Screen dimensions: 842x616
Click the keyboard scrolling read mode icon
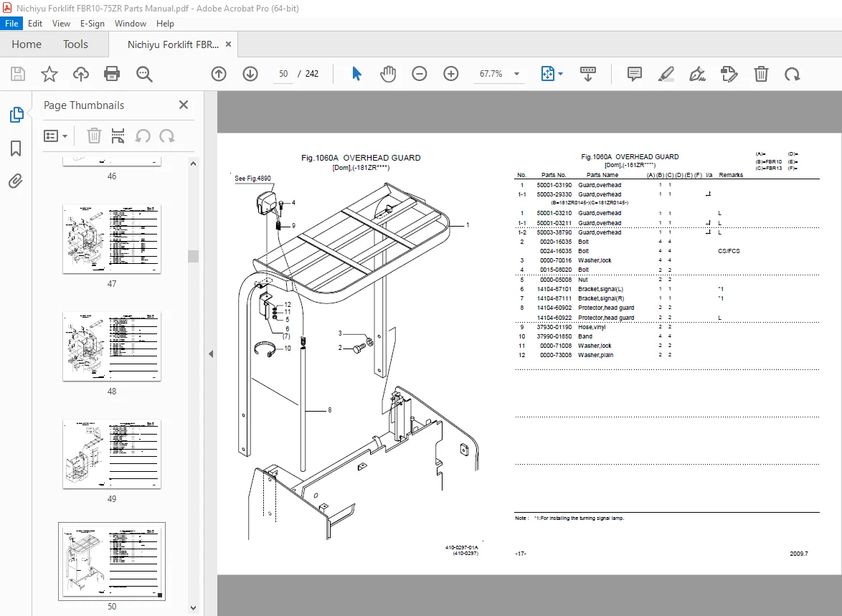588,74
